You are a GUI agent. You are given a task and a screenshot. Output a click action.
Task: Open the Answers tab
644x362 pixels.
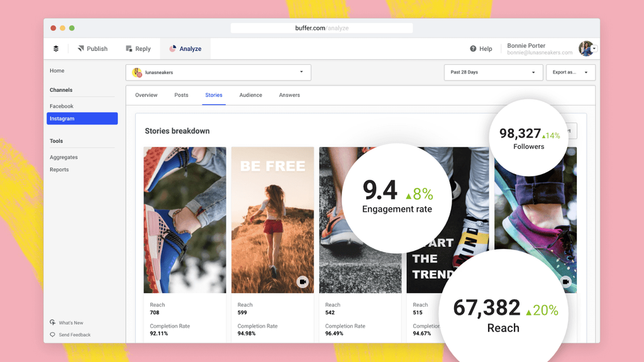[x=289, y=95]
